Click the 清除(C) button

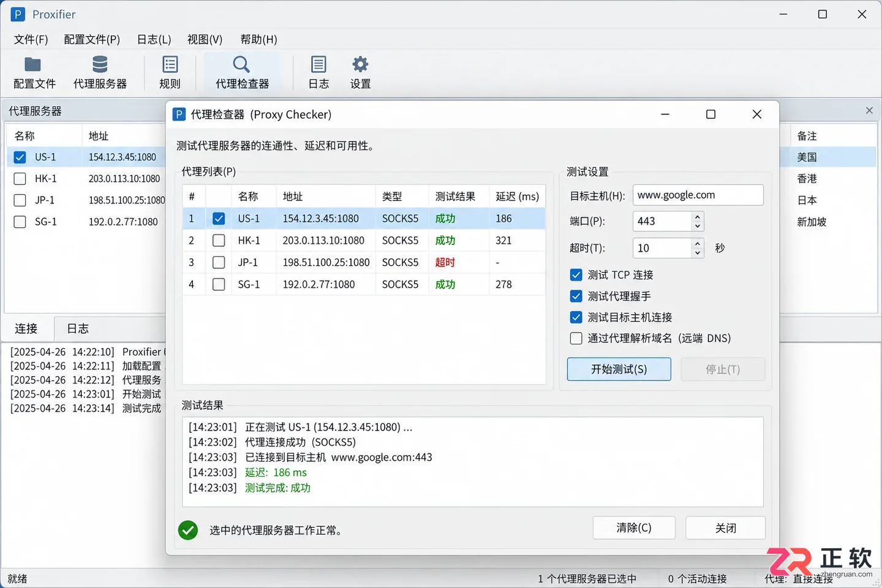pos(634,528)
